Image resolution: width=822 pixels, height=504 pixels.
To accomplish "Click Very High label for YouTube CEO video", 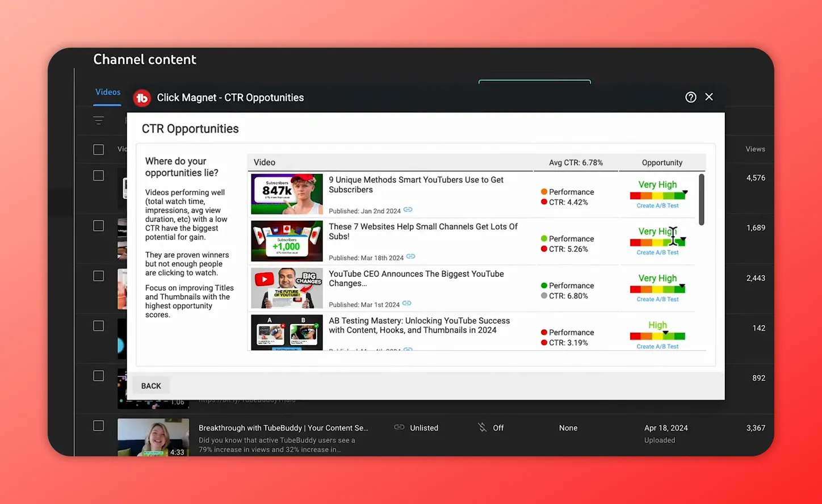I will 657,278.
